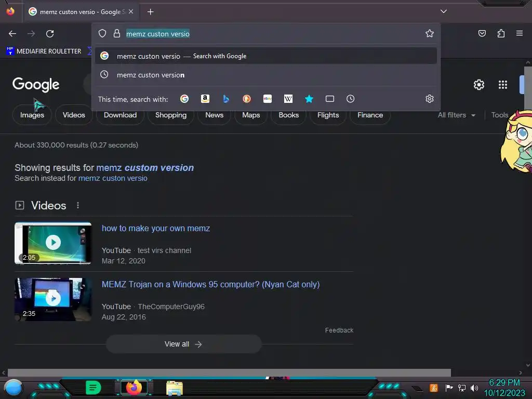
Task: Open 'MEMZ Trojan on a Windows 95 computer?' link
Action: point(211,284)
